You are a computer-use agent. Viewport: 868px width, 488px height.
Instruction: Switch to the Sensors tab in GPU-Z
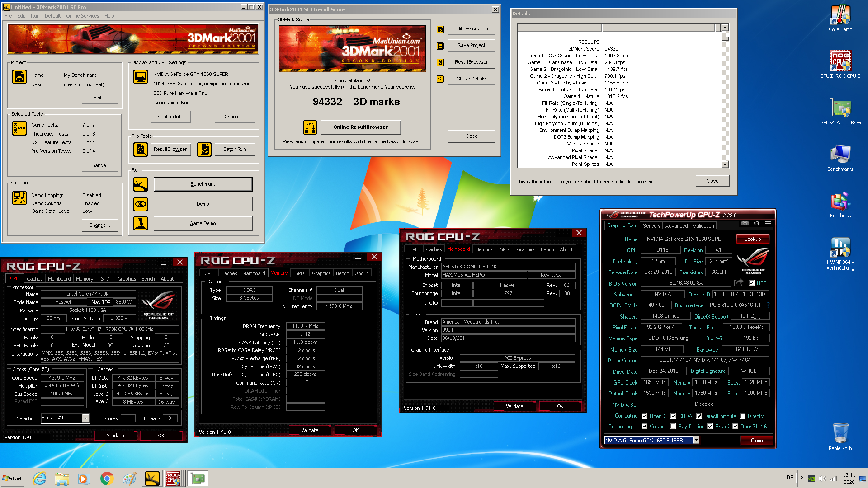click(x=651, y=226)
